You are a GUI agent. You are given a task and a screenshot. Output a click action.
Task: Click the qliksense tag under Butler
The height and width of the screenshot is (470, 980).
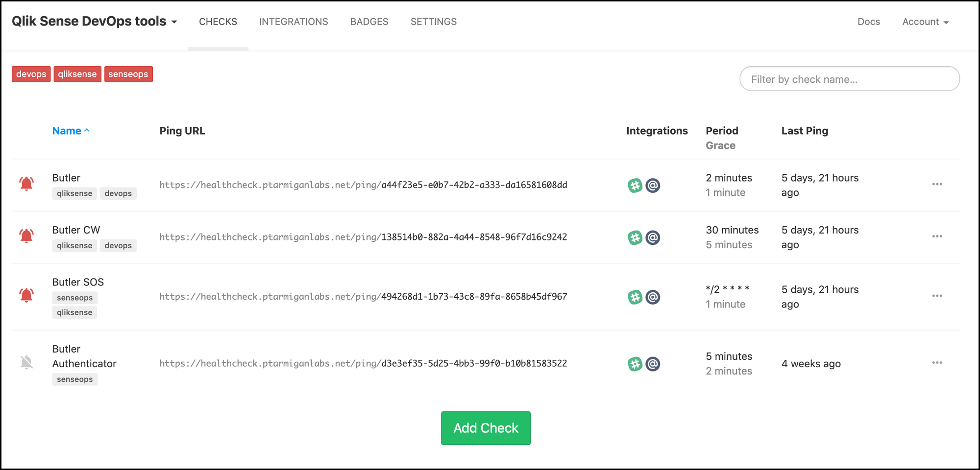[74, 193]
